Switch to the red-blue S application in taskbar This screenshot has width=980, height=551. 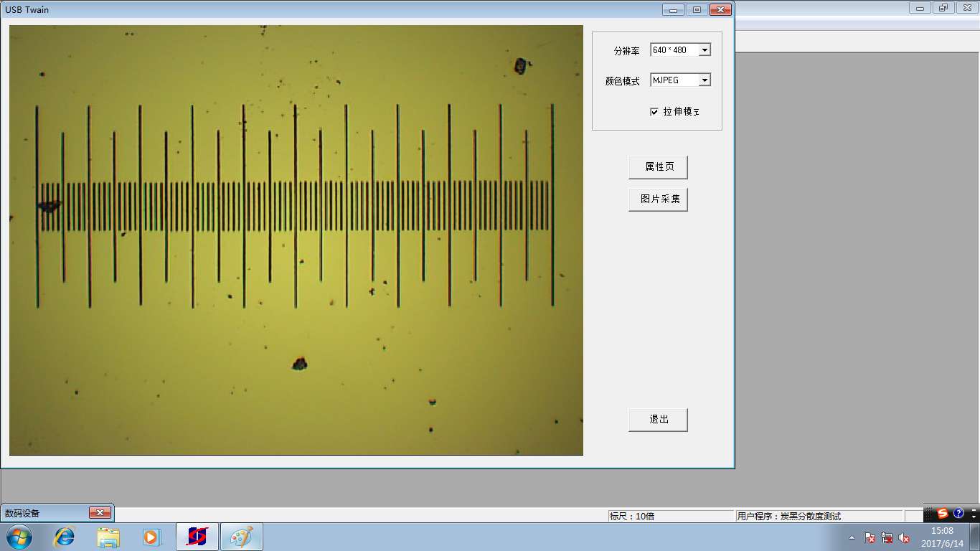click(x=197, y=537)
